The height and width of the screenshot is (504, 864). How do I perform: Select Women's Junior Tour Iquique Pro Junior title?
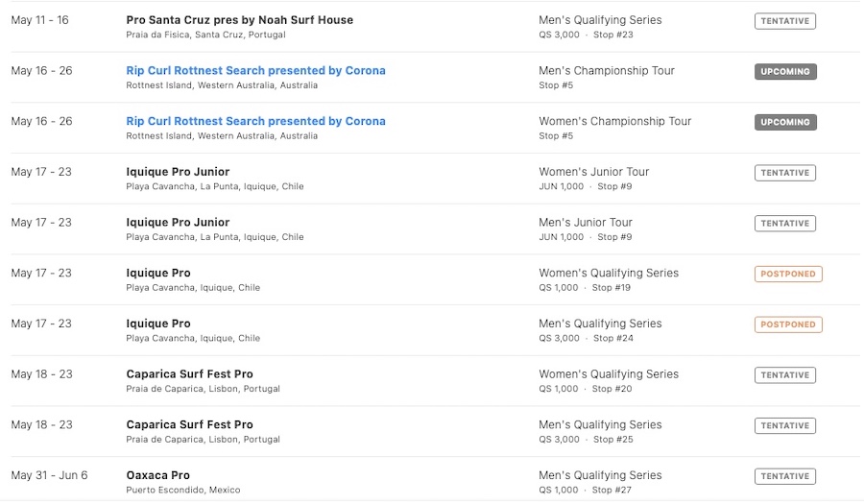click(x=178, y=172)
